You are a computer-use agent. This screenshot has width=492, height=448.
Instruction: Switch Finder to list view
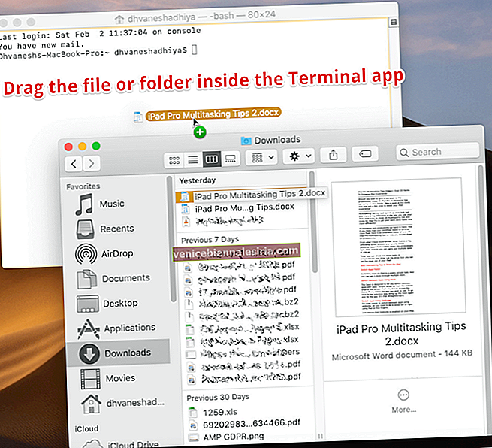193,160
